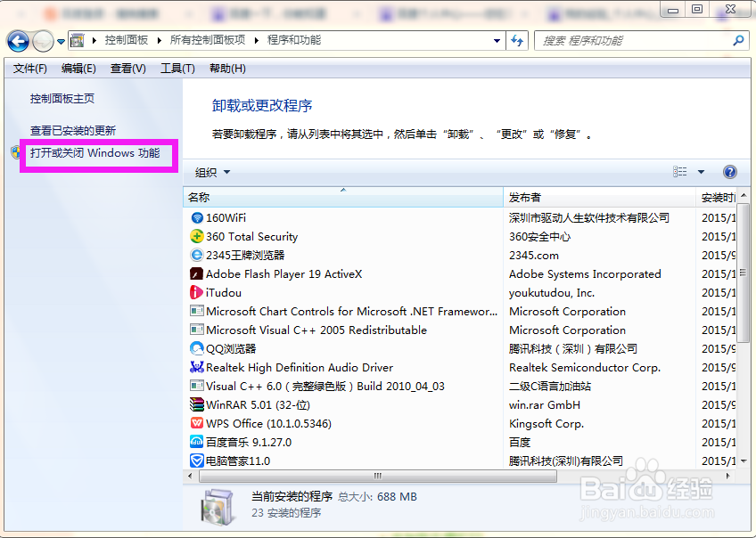Viewport: 756px width, 538px height.
Task: Expand the arrow after 所有控制面板项 in the address bar
Action: coord(257,40)
